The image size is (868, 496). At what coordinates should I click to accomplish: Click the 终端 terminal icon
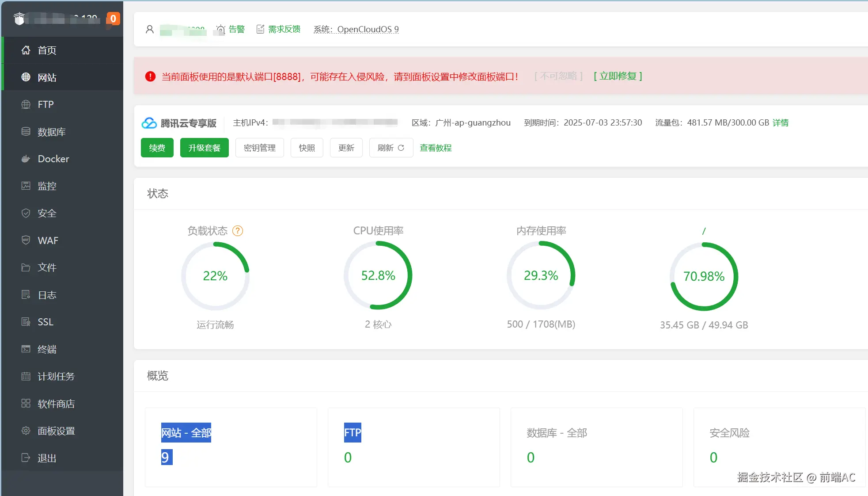[26, 349]
